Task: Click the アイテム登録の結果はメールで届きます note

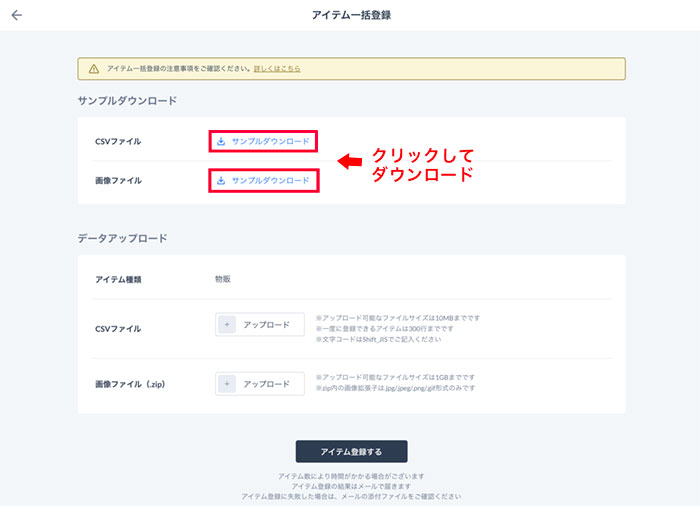Action: (351, 486)
